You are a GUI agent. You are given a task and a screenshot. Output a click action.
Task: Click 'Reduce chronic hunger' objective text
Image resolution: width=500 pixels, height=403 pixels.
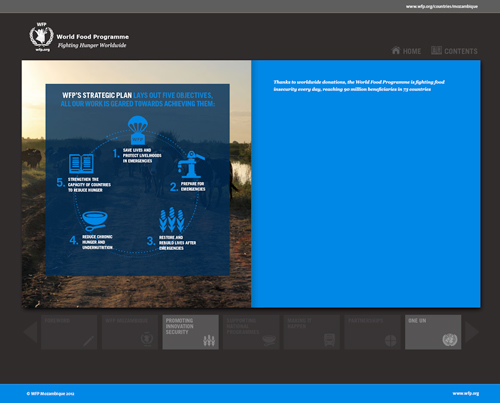pyautogui.click(x=97, y=242)
